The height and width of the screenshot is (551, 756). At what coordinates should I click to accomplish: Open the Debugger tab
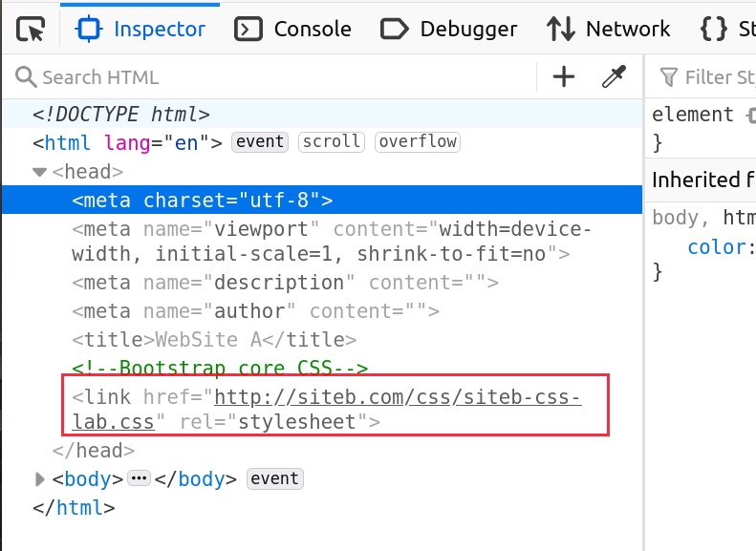449,29
